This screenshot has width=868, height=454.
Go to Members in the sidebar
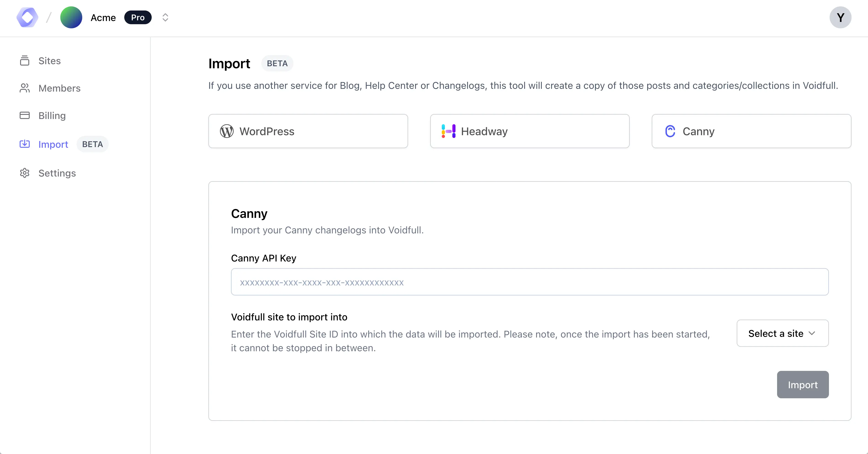(x=59, y=88)
